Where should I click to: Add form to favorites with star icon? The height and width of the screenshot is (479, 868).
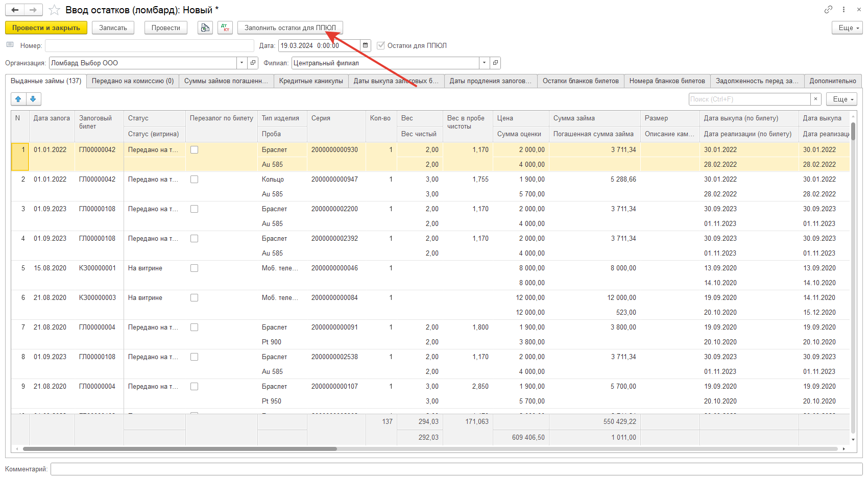(x=55, y=10)
